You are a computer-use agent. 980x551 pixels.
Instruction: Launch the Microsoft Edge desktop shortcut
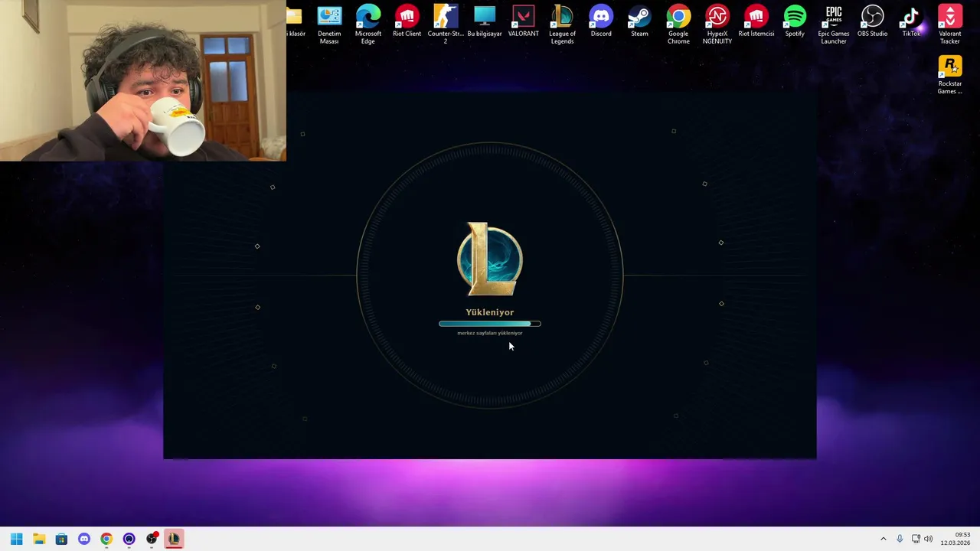click(x=367, y=24)
